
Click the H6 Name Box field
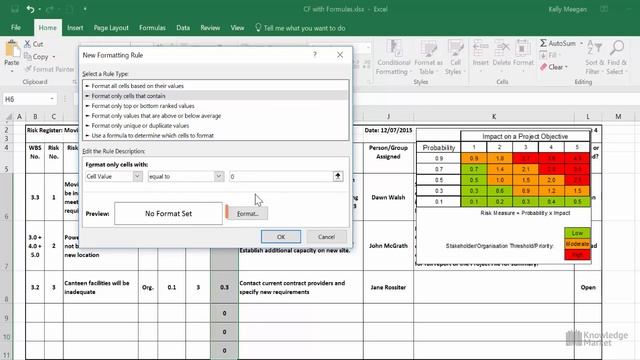point(25,99)
